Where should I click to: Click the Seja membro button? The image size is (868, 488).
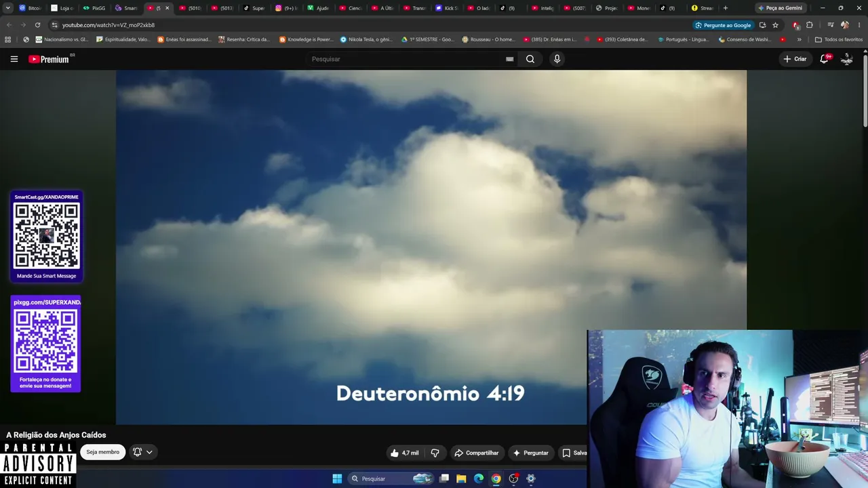click(x=102, y=452)
